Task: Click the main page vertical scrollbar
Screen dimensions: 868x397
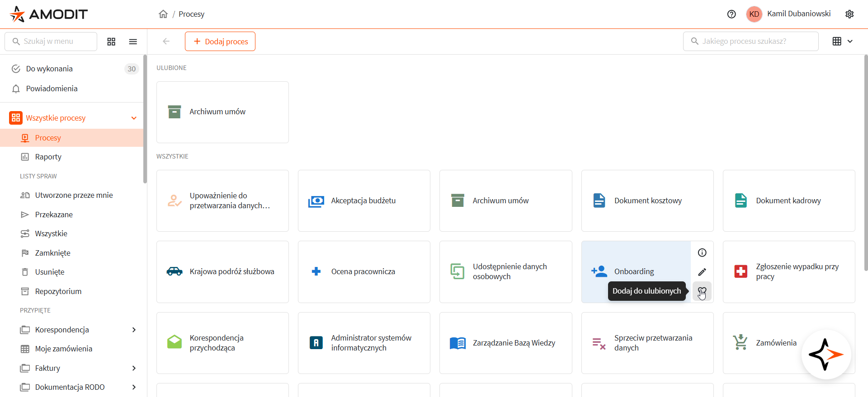Action: tap(865, 163)
